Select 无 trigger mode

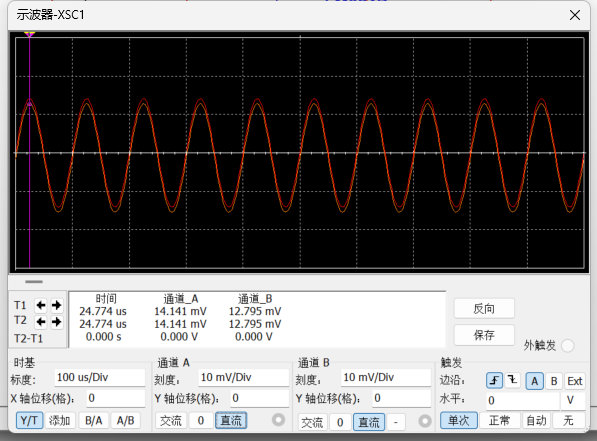(568, 420)
